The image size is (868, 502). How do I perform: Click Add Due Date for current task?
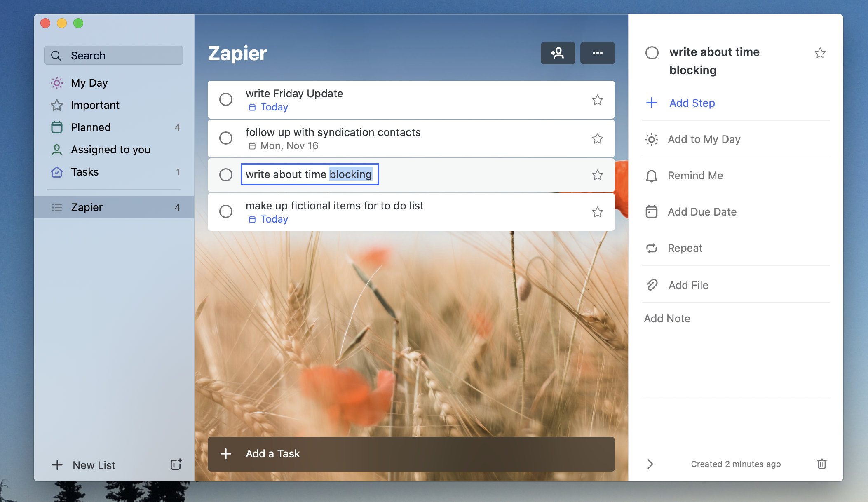coord(703,211)
